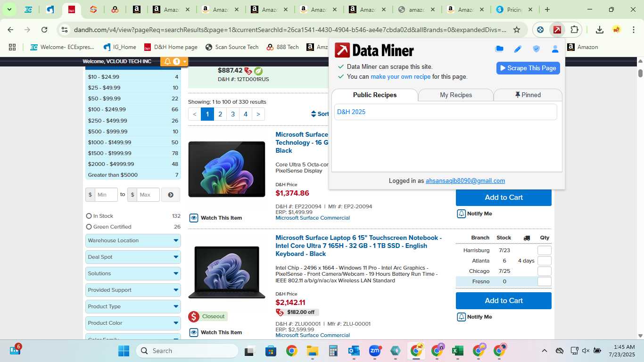Viewport: 644px width, 362px height.
Task: Switch to Public Recipes tab
Action: (x=375, y=95)
